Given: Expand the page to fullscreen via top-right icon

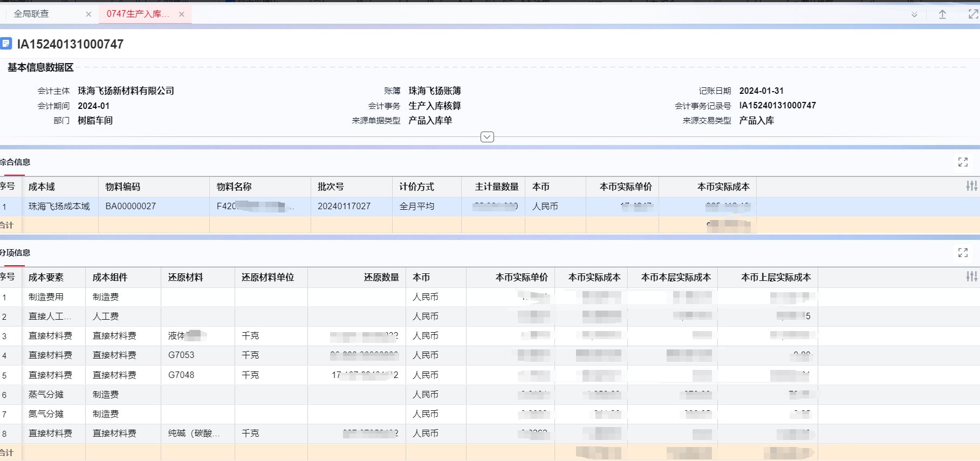Looking at the screenshot, I should click(973, 15).
